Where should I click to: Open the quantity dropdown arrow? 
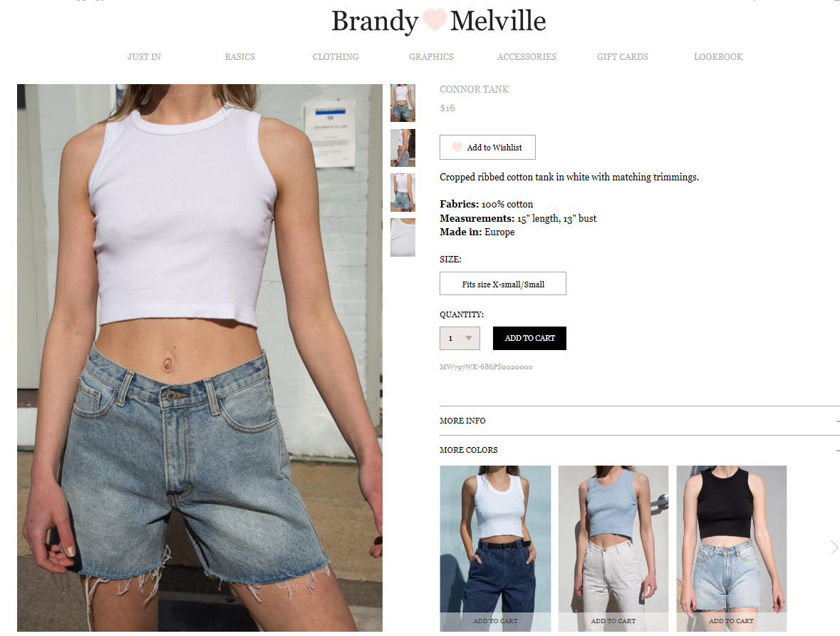click(469, 338)
